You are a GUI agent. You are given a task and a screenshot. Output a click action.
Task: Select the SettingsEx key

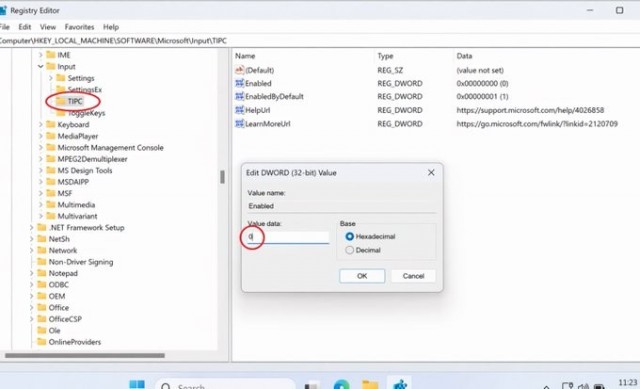84,89
